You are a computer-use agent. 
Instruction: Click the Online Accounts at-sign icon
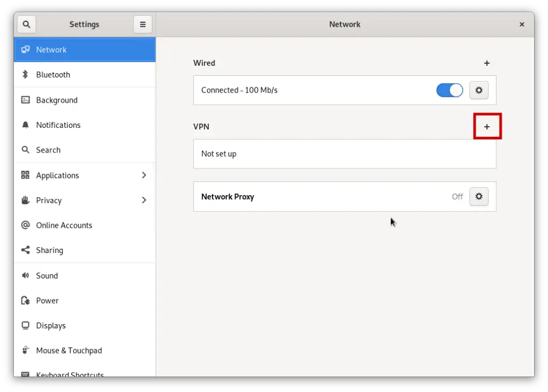[25, 225]
